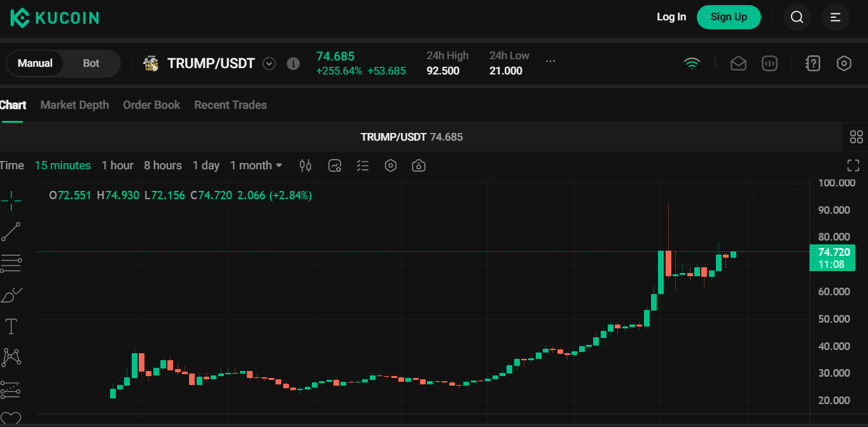
Task: Click the 50.000 price axis label
Action: tap(834, 319)
